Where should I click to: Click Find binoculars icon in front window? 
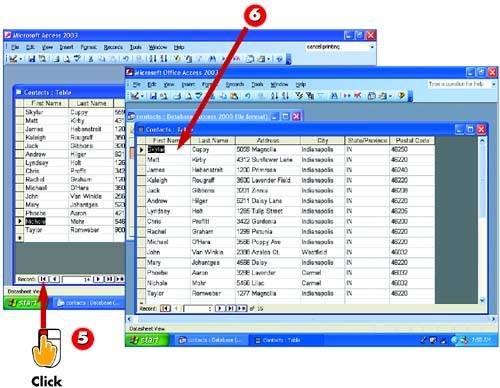[x=334, y=96]
